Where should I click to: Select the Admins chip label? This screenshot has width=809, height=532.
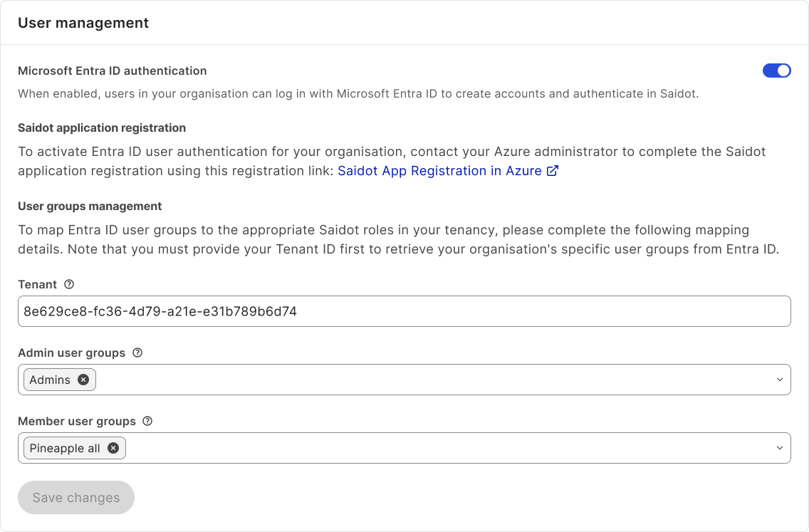(50, 380)
